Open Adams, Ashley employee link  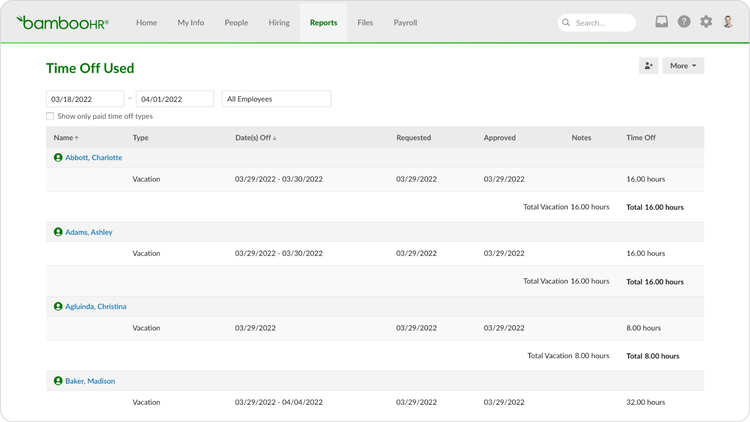[x=89, y=232]
